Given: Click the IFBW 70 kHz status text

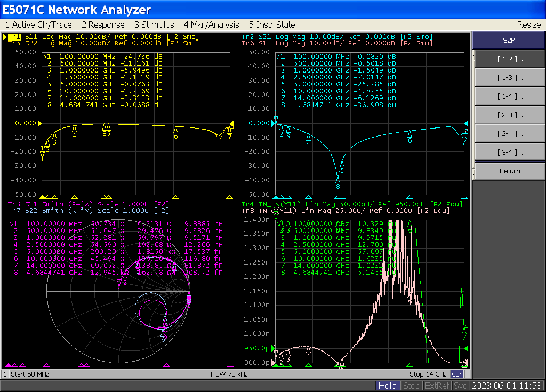Looking at the screenshot, I should click(x=229, y=374).
